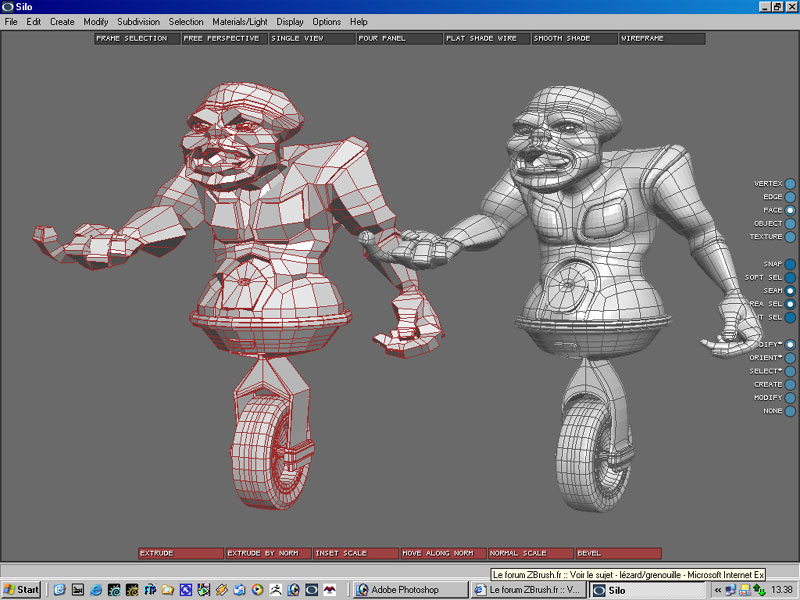Launch the FTP quick launch icon
Image resolution: width=800 pixels, height=600 pixels.
point(150,590)
